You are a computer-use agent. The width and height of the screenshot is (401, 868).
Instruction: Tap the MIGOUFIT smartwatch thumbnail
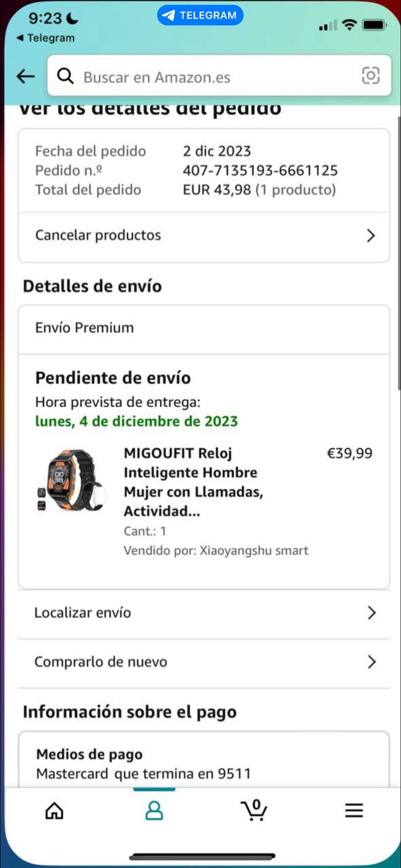(x=70, y=480)
